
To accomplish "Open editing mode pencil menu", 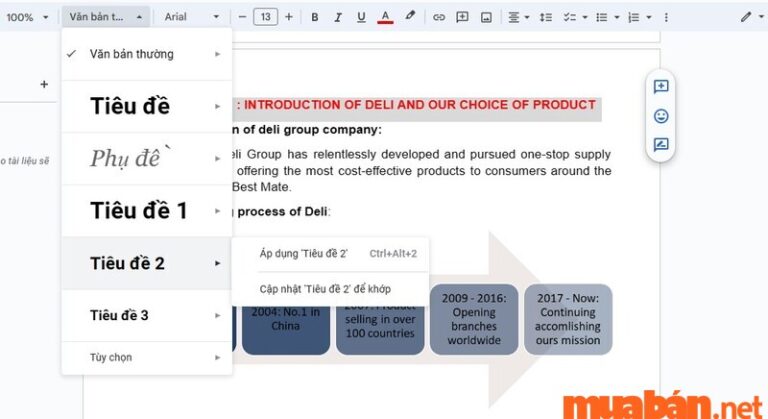I will (x=745, y=17).
